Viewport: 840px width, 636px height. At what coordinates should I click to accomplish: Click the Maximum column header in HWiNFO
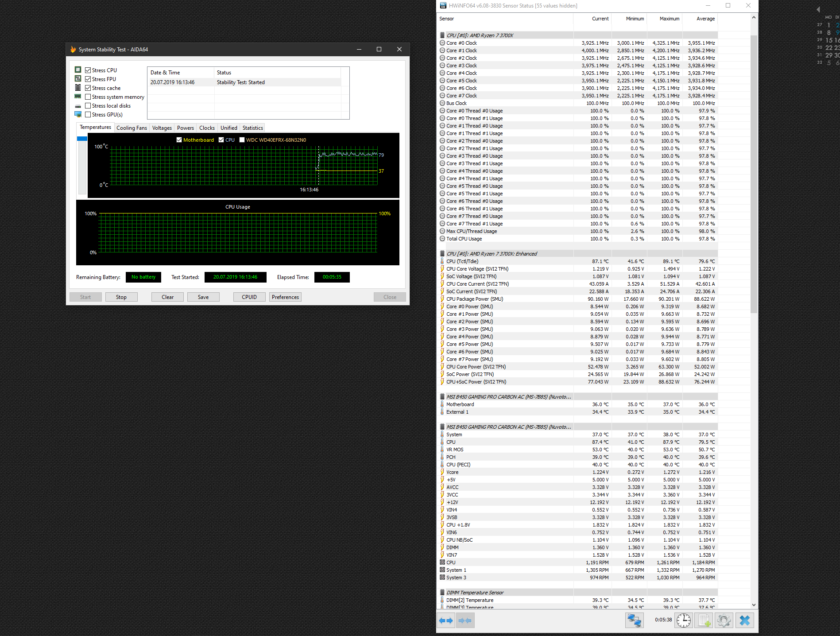click(x=665, y=19)
